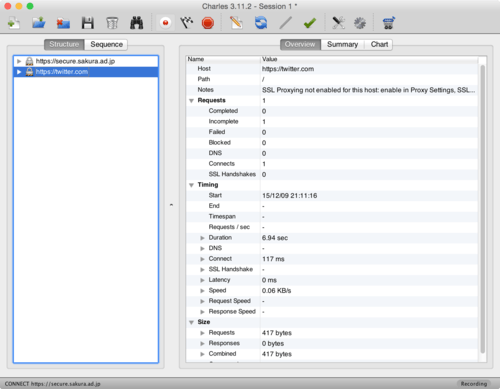Open a saved session file icon

coord(39,23)
